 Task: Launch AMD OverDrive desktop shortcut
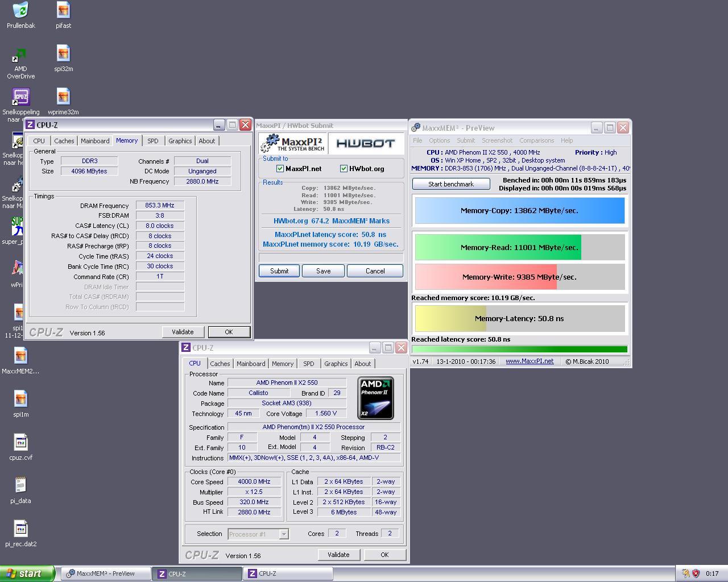pos(20,55)
